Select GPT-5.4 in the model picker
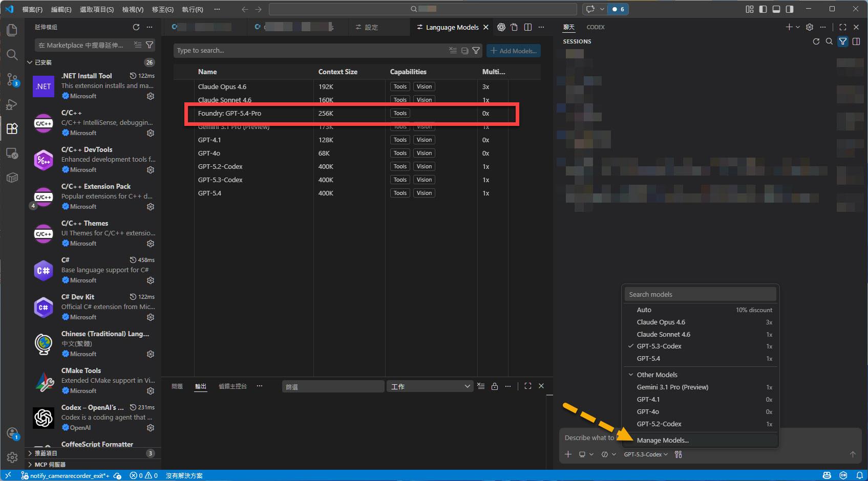 648,359
